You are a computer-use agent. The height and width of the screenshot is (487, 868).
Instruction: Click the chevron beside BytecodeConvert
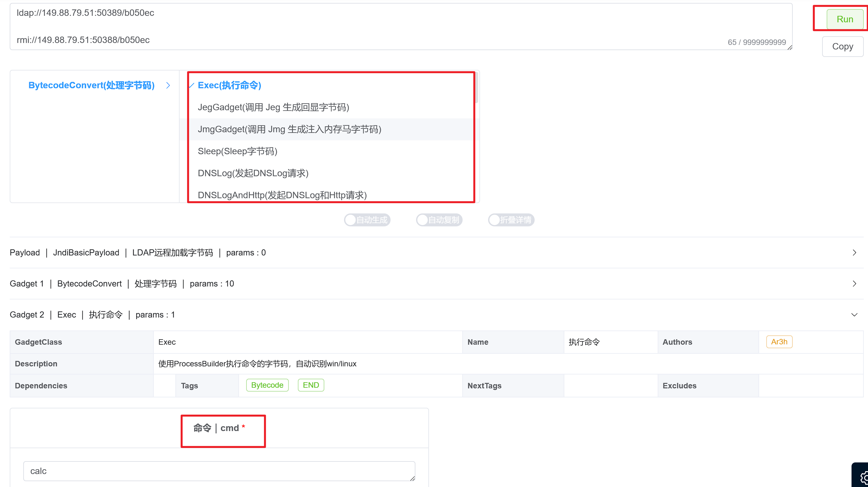point(168,85)
